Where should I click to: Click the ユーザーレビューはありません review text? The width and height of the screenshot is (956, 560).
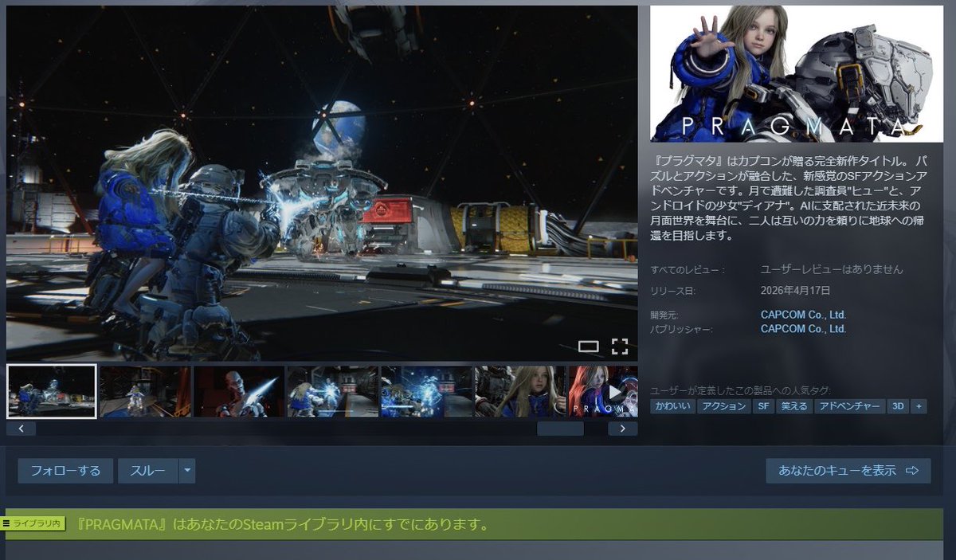click(x=832, y=270)
